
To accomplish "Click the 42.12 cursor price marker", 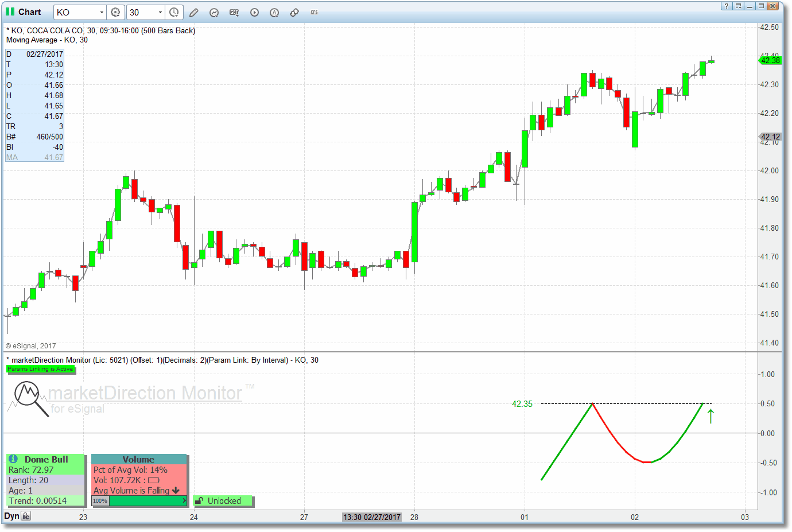I will coord(770,137).
